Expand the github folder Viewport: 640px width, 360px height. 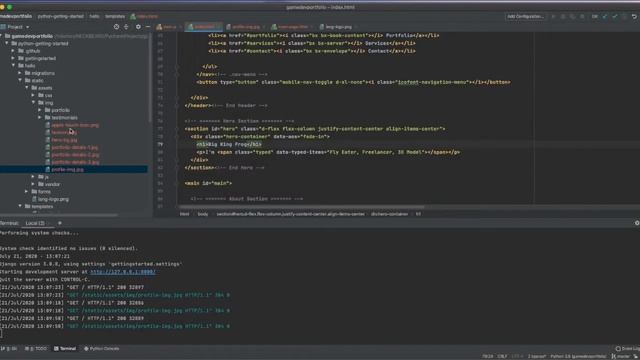point(13,51)
